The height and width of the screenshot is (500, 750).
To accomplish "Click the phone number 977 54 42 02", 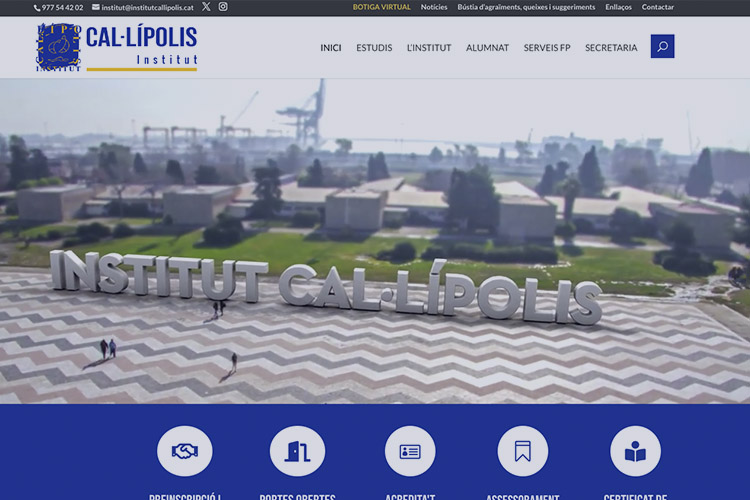I will [62, 8].
